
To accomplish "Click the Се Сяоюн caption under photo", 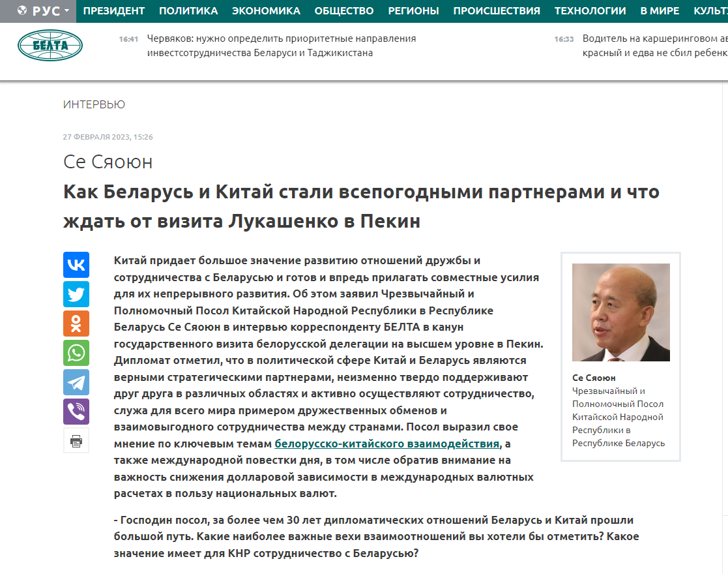I will click(x=594, y=378).
